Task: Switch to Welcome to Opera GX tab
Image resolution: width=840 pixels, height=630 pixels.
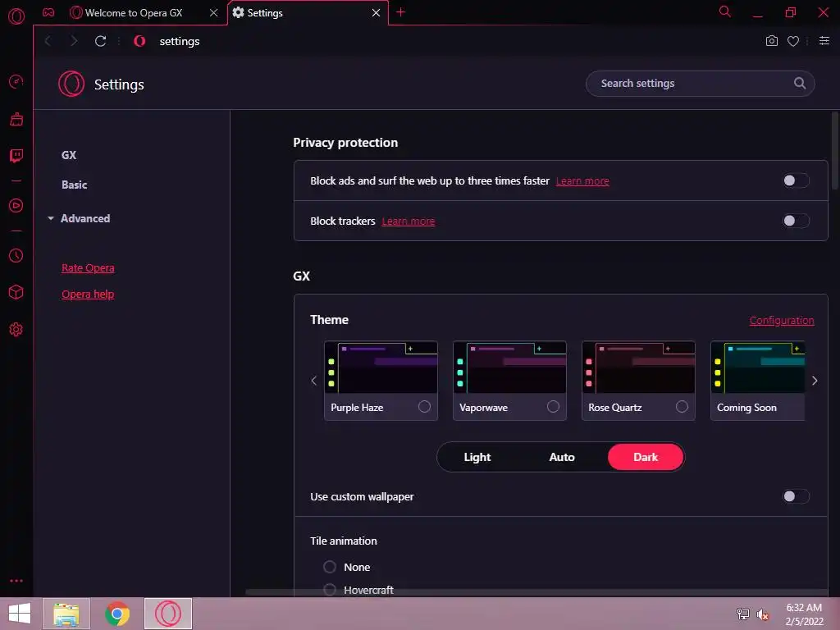Action: 134,13
